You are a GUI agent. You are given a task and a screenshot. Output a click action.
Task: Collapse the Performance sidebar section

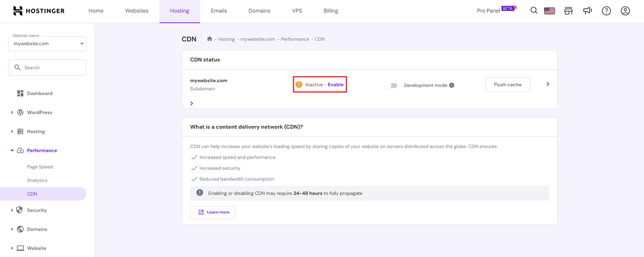(x=42, y=151)
